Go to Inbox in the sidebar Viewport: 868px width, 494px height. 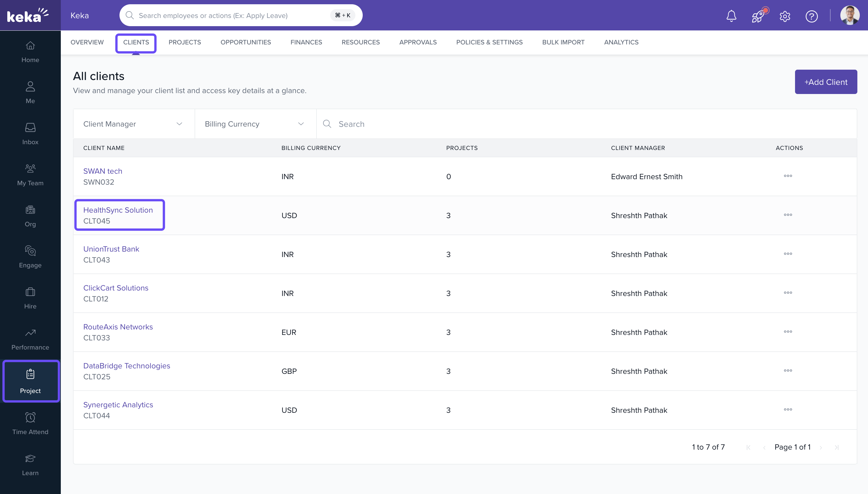[30, 134]
